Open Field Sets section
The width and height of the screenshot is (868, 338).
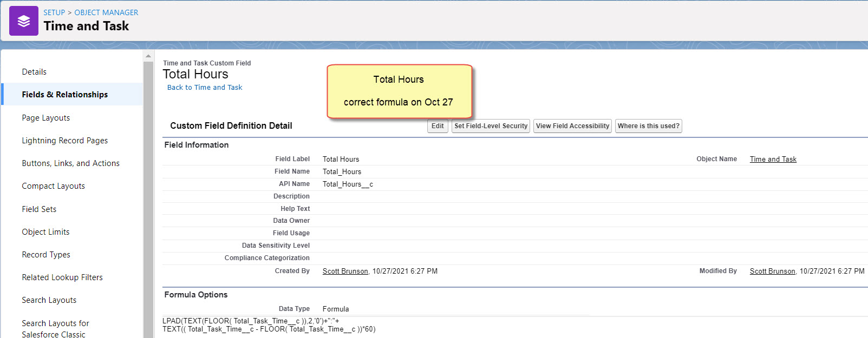(39, 209)
